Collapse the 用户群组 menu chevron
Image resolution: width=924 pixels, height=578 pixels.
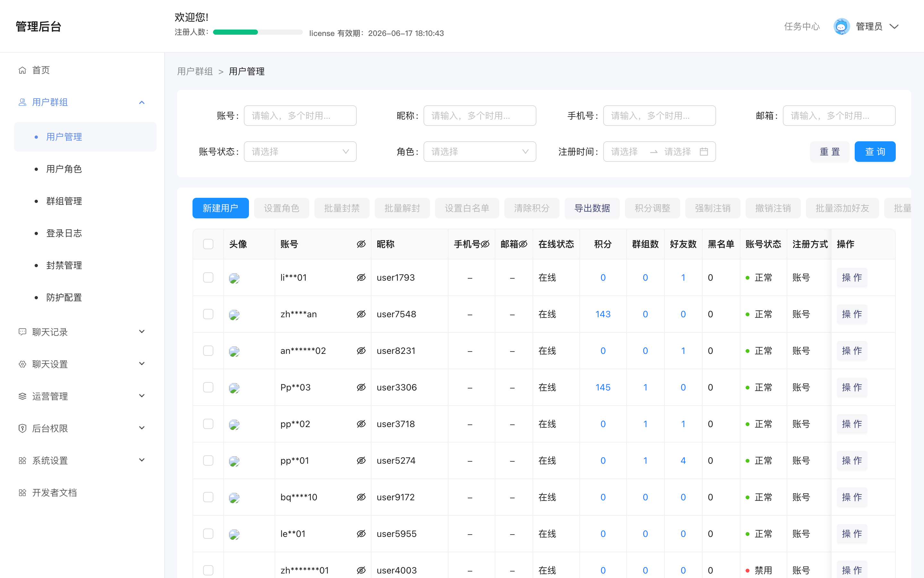142,102
